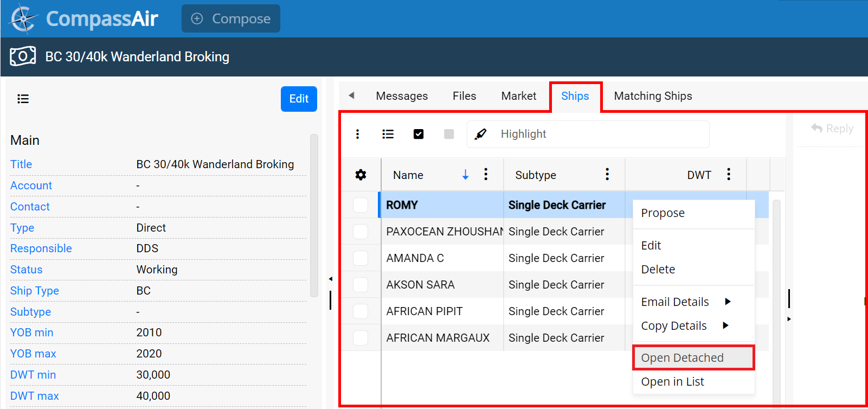Select the AMANDA C ship name
Image resolution: width=868 pixels, height=409 pixels.
(x=415, y=258)
